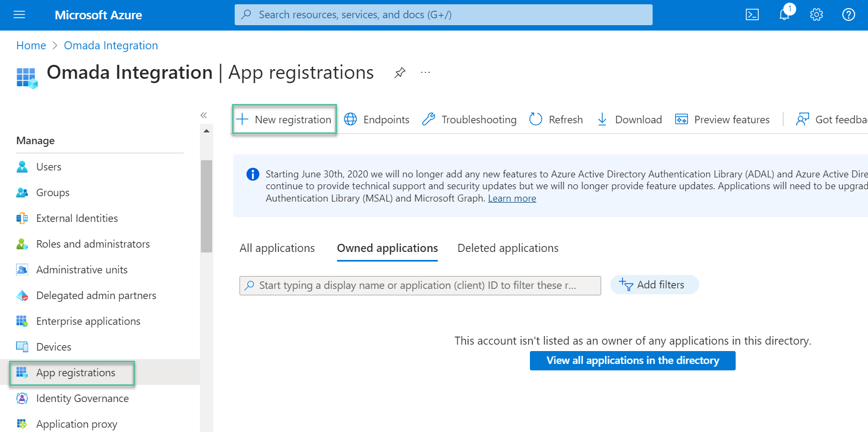Switch to All applications tab
The width and height of the screenshot is (868, 432).
tap(277, 248)
